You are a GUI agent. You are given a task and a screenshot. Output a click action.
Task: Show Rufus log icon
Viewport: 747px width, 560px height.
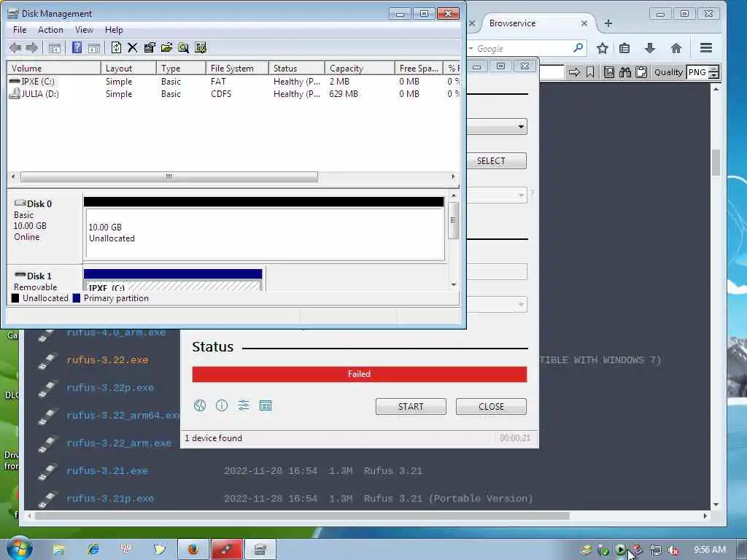pos(266,405)
